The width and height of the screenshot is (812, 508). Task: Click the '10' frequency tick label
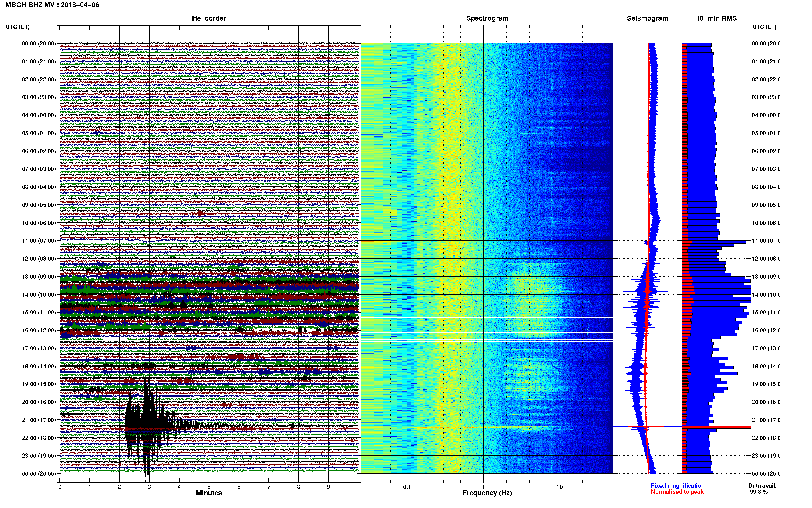[560, 487]
